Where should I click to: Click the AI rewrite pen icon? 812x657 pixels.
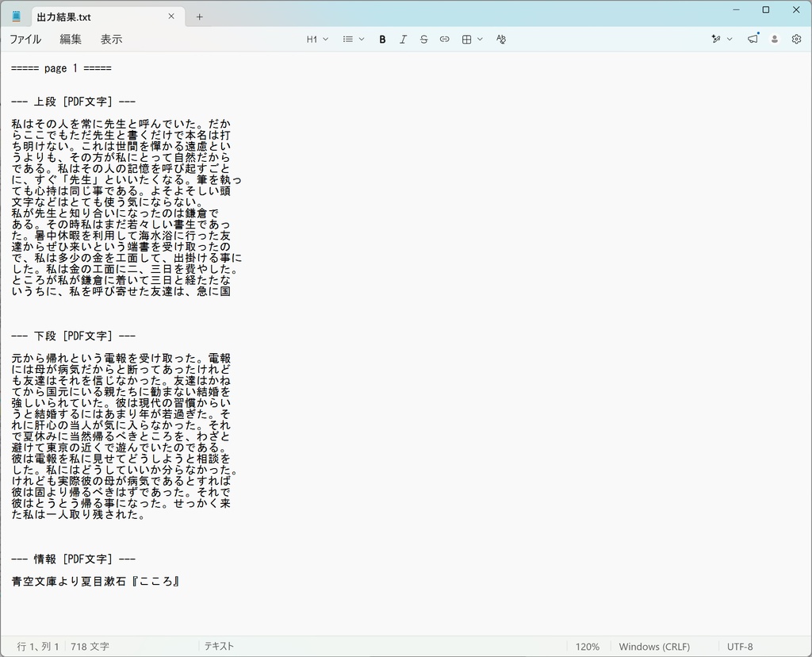[x=716, y=40]
